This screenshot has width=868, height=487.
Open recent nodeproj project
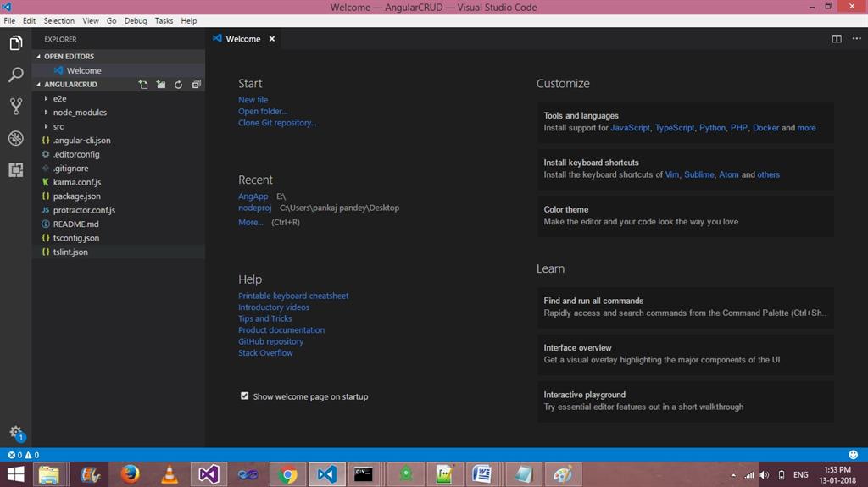[x=254, y=208]
